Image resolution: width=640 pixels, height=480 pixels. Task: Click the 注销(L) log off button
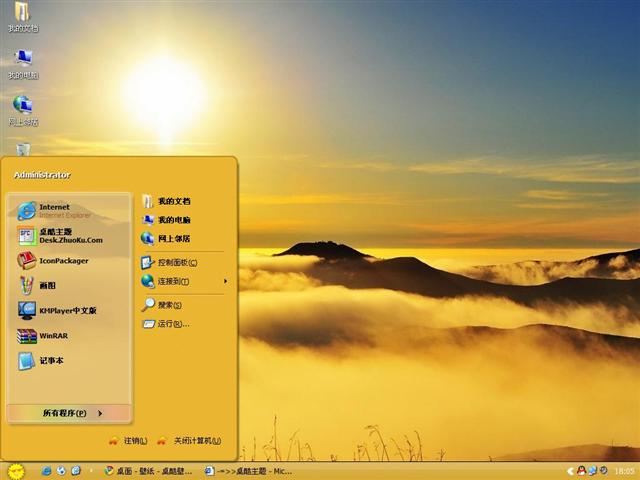point(128,441)
